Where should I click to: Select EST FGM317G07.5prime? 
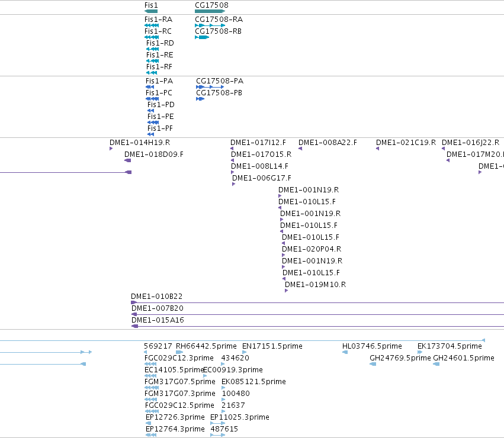point(180,382)
